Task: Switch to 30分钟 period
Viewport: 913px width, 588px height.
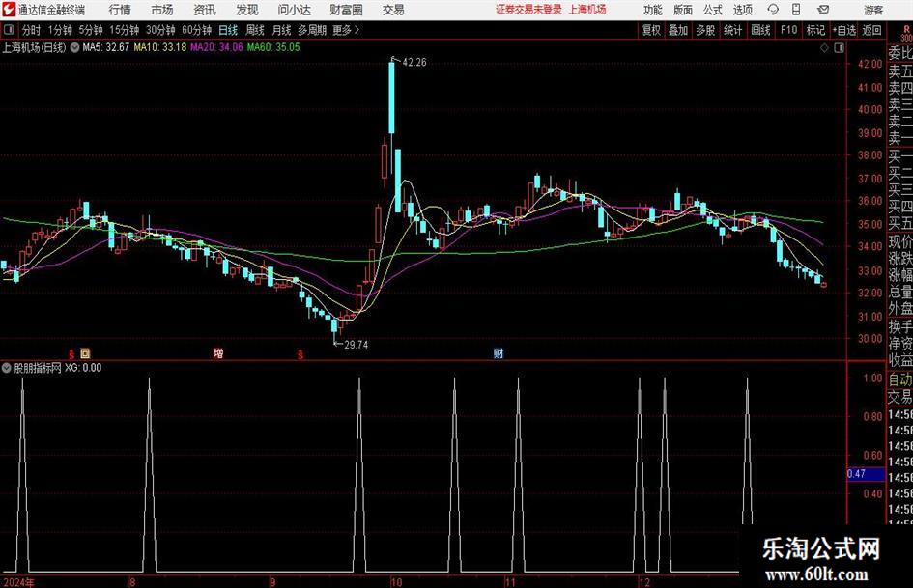Action: pyautogui.click(x=160, y=30)
